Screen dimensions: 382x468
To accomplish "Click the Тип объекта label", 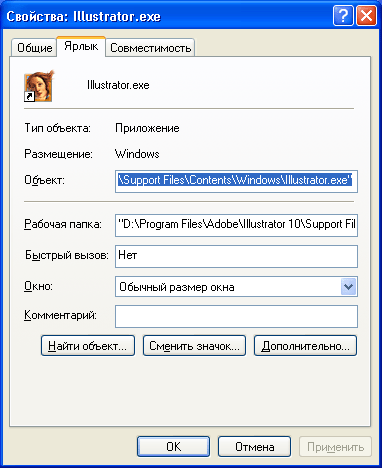I will 57,128.
